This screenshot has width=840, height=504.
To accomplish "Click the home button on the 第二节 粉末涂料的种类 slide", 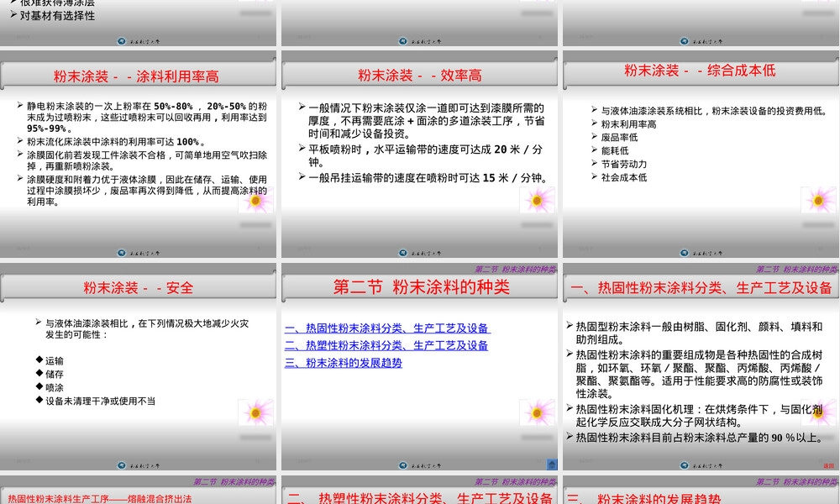I will pos(552,465).
